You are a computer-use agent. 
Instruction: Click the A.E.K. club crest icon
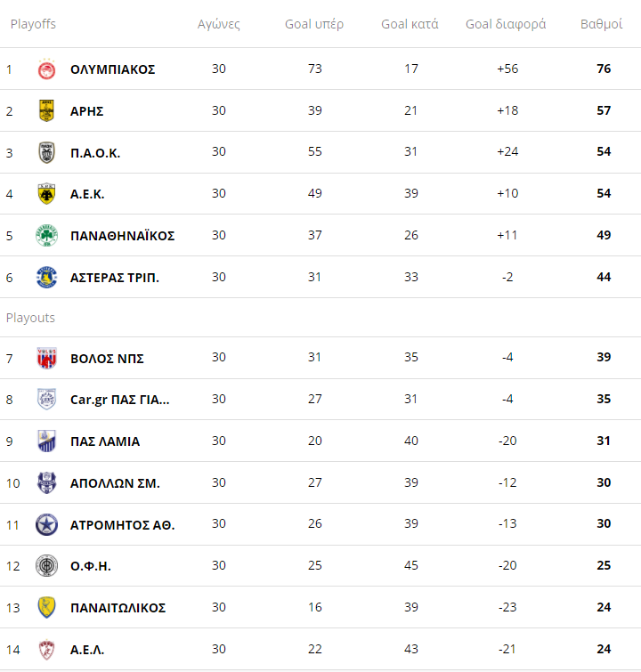[x=46, y=194]
